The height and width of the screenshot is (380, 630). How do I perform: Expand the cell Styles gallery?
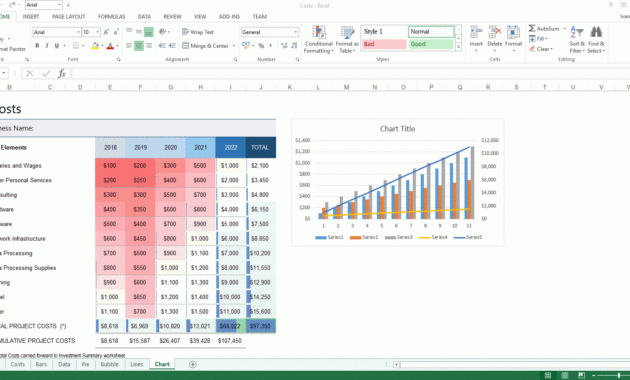(458, 47)
